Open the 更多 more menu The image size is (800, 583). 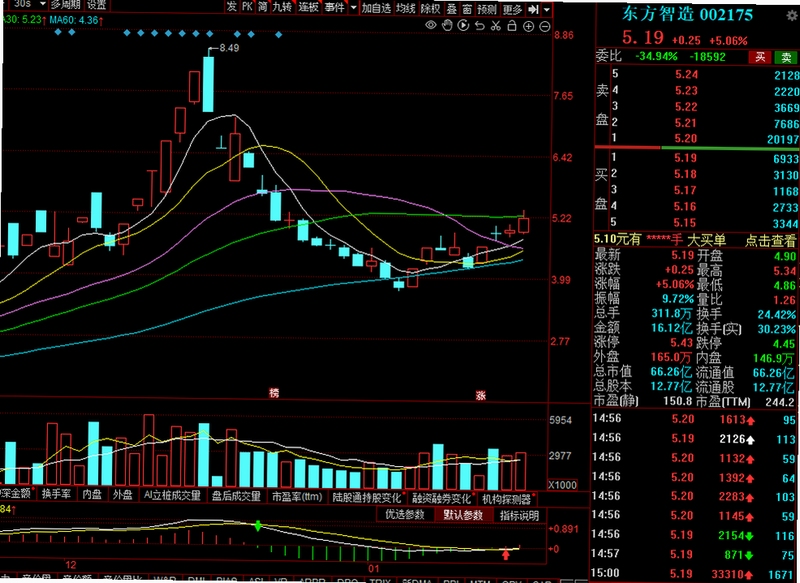coord(512,9)
